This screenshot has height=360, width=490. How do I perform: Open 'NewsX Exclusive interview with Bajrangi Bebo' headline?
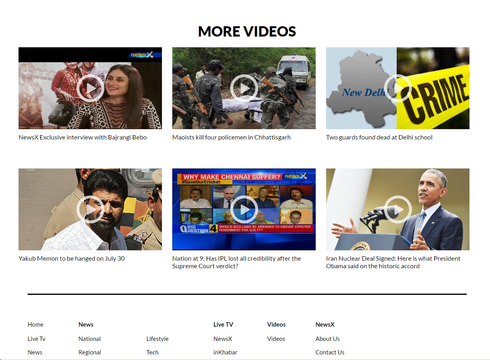click(x=83, y=137)
